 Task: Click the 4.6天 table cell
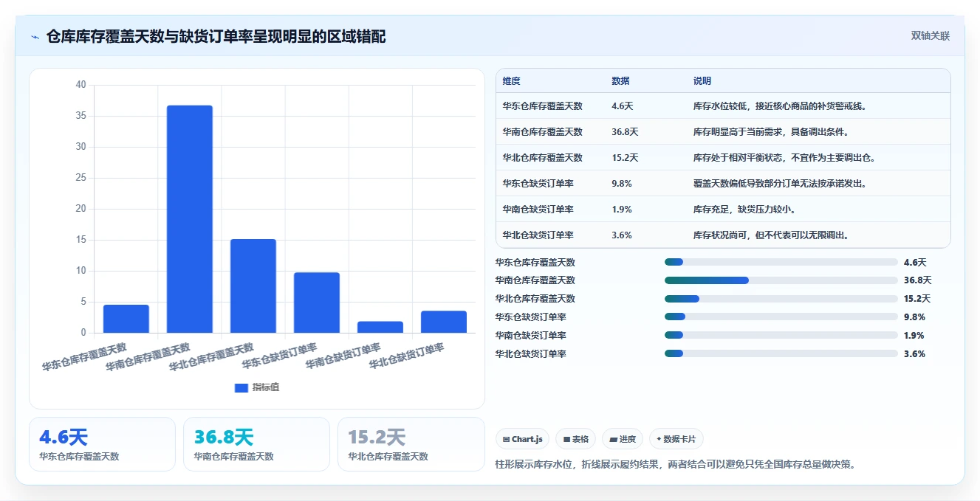click(622, 106)
